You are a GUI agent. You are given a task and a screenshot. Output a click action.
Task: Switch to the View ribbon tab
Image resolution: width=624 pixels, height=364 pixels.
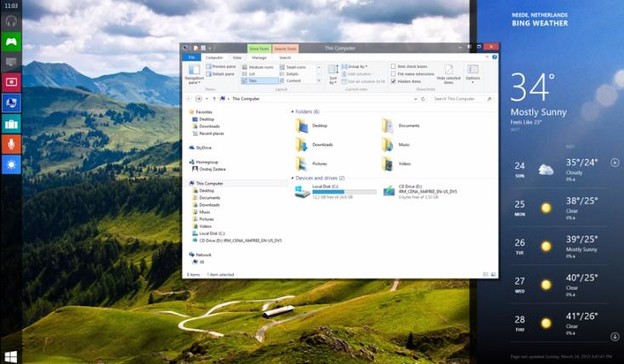pyautogui.click(x=237, y=58)
